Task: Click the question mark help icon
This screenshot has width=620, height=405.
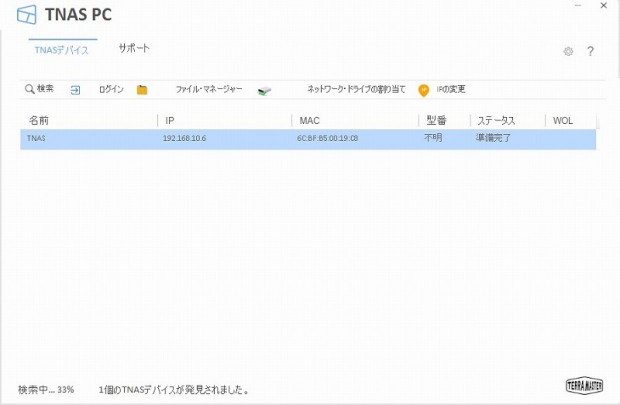Action: click(x=590, y=51)
